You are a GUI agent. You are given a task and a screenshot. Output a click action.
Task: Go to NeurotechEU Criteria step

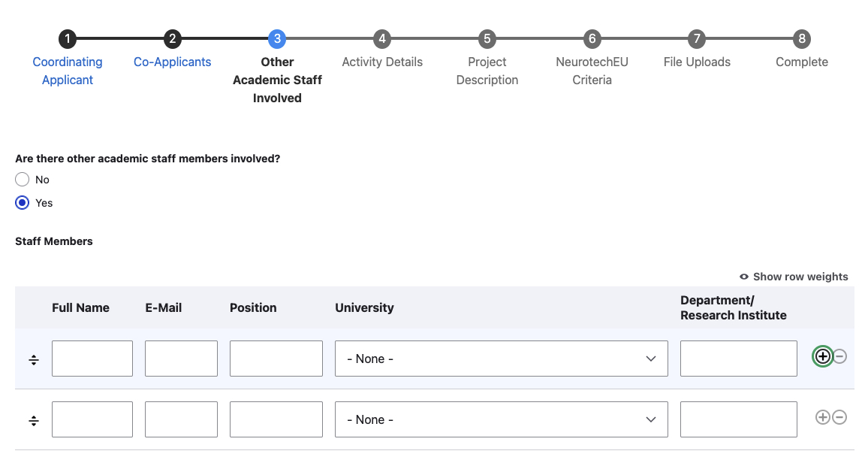tap(592, 71)
